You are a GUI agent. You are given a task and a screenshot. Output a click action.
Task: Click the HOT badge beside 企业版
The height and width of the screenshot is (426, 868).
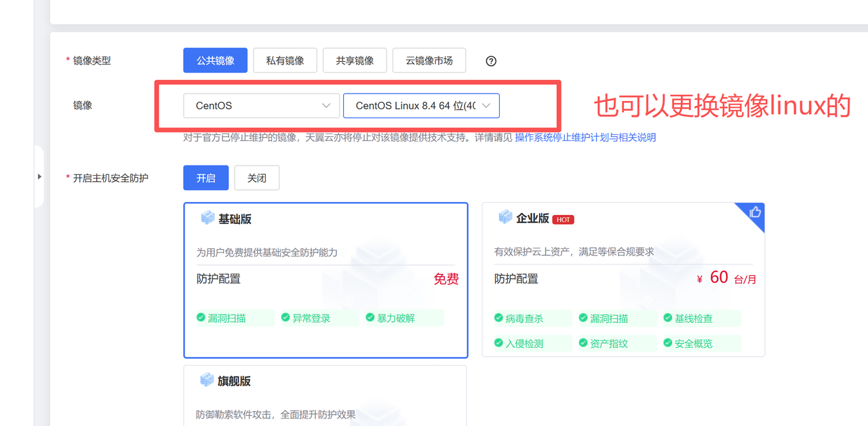564,220
